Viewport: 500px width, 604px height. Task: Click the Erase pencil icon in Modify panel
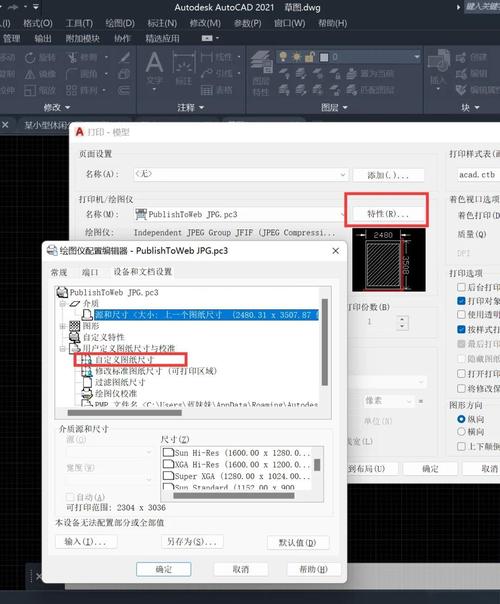(x=124, y=58)
